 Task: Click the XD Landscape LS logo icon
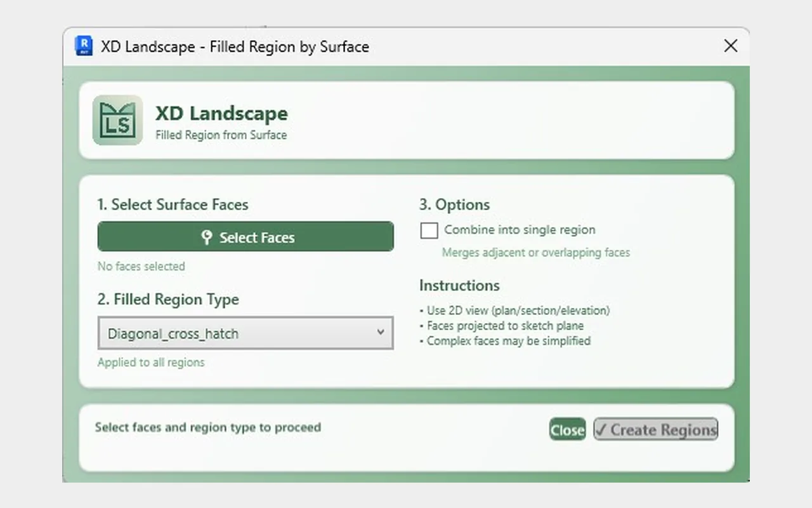[x=117, y=120]
